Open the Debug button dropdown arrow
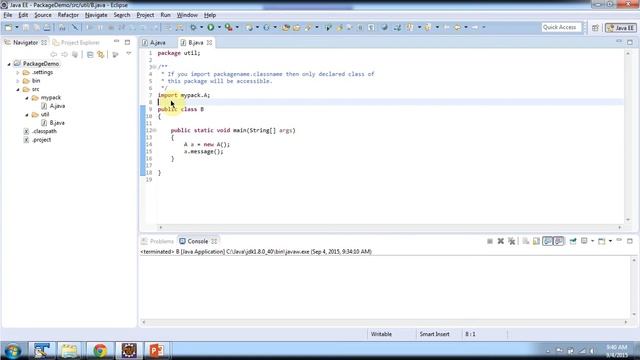The width and height of the screenshot is (640, 360). point(201,27)
